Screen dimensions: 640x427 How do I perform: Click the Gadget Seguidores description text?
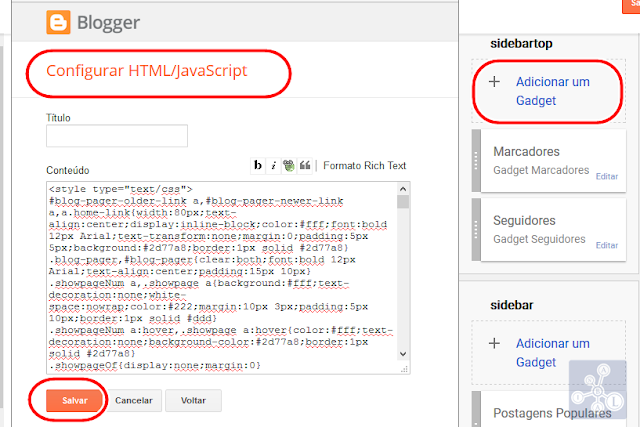tap(539, 239)
